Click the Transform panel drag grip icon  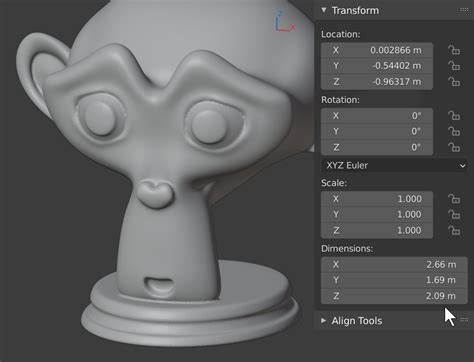[464, 10]
